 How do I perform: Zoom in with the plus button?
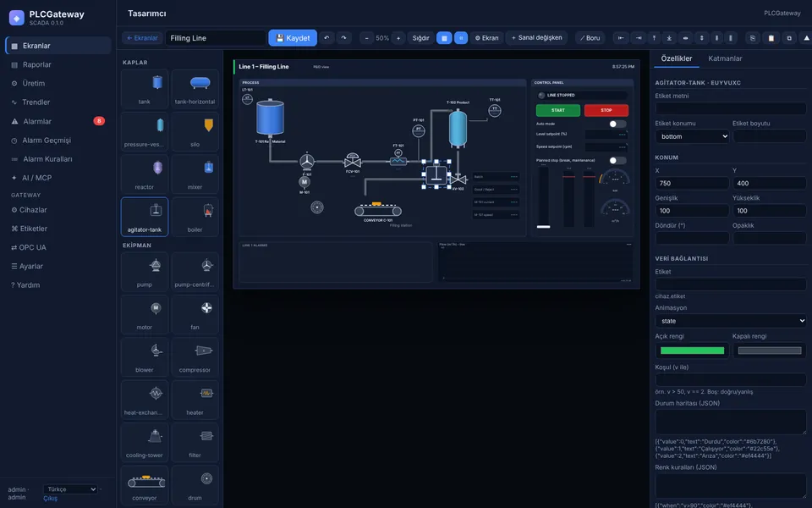point(398,38)
